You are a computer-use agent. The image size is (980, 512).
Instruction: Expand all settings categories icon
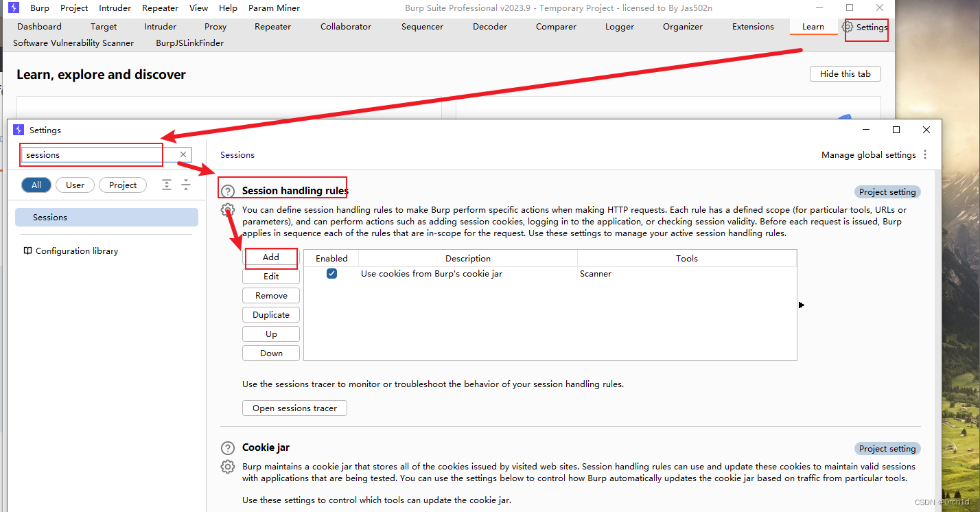[167, 185]
